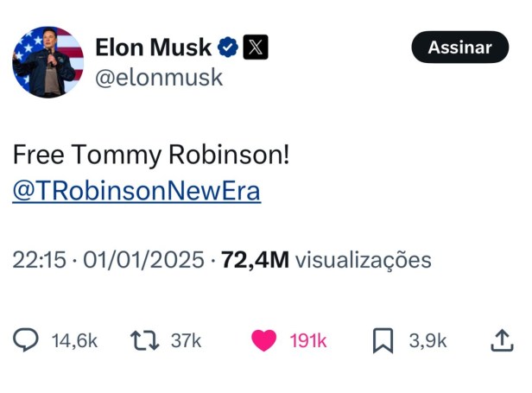Click the 14,6k replies count
The height and width of the screenshot is (393, 532).
(75, 341)
